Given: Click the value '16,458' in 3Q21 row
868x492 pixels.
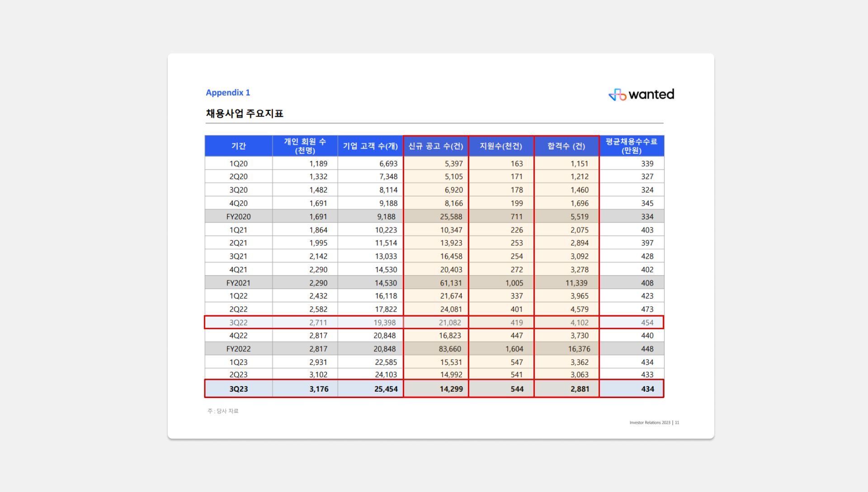Looking at the screenshot, I should click(x=451, y=256).
